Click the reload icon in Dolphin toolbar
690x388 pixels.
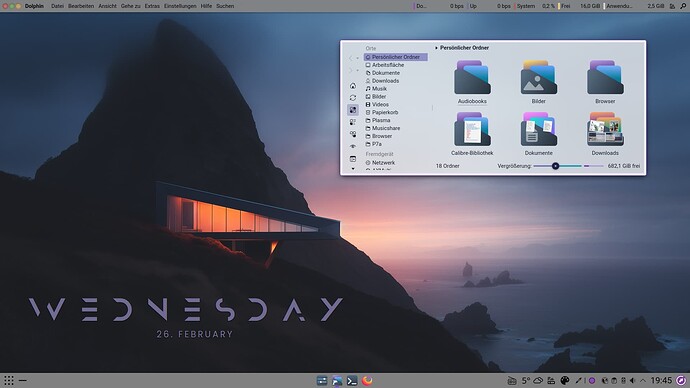click(353, 98)
